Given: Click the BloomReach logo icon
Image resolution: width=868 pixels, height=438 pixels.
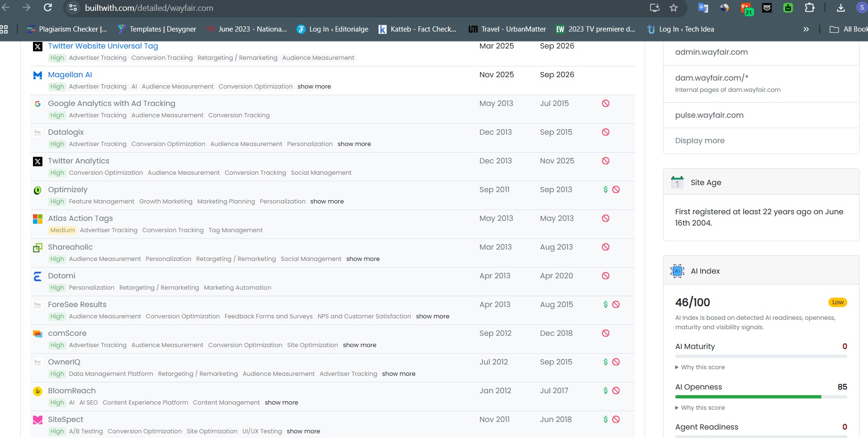Looking at the screenshot, I should coord(38,391).
